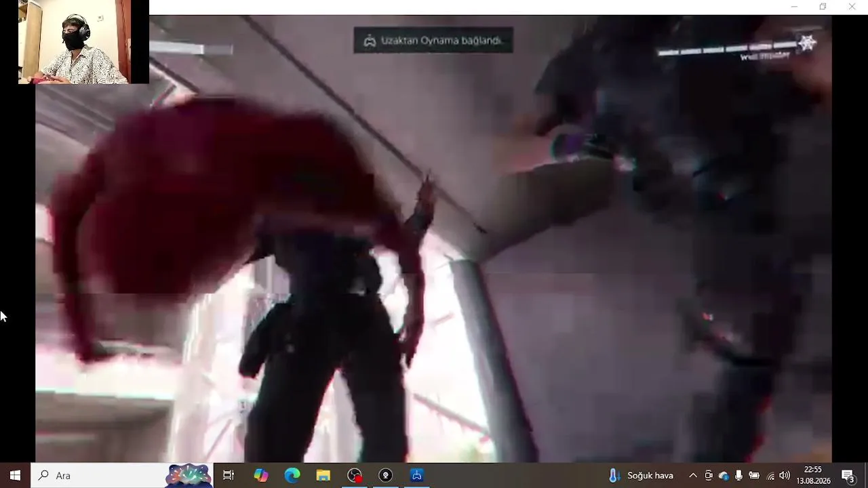Image resolution: width=868 pixels, height=488 pixels.
Task: Open the Wi-Fi network tray icon
Action: coord(770,475)
